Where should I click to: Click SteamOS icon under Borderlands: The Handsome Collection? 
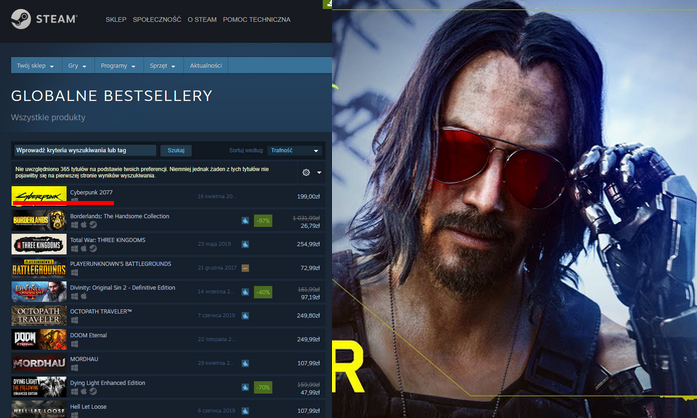tap(93, 225)
